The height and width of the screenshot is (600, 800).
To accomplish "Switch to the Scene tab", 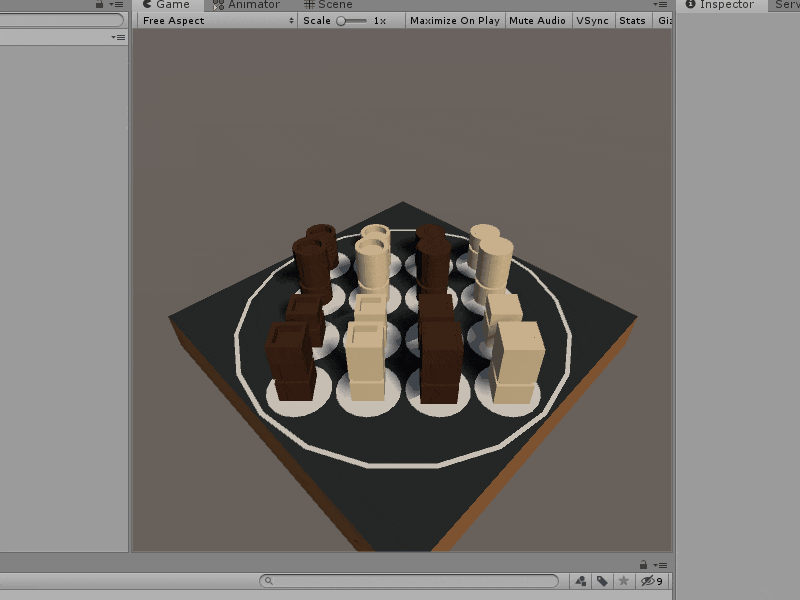I will 328,5.
